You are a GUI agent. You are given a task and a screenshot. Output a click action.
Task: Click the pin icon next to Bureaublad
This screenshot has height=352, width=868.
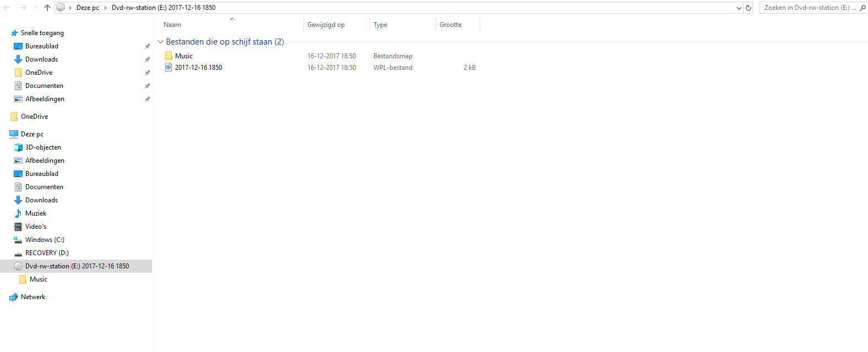147,46
